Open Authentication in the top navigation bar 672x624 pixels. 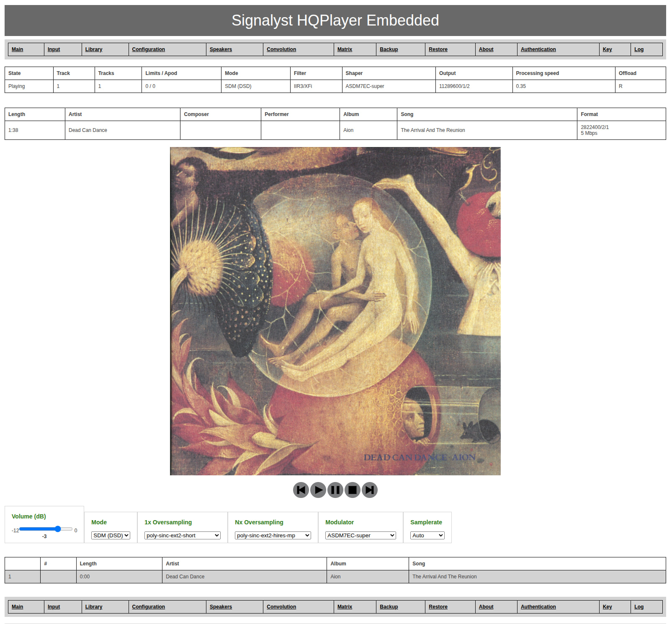click(538, 49)
